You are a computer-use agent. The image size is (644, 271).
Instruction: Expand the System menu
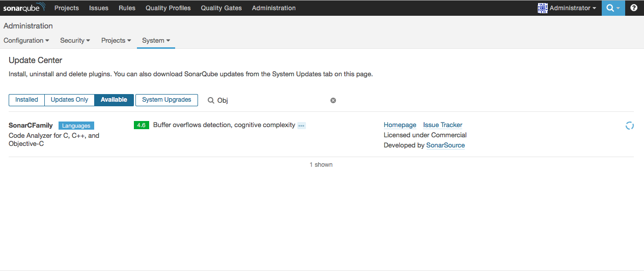[156, 41]
